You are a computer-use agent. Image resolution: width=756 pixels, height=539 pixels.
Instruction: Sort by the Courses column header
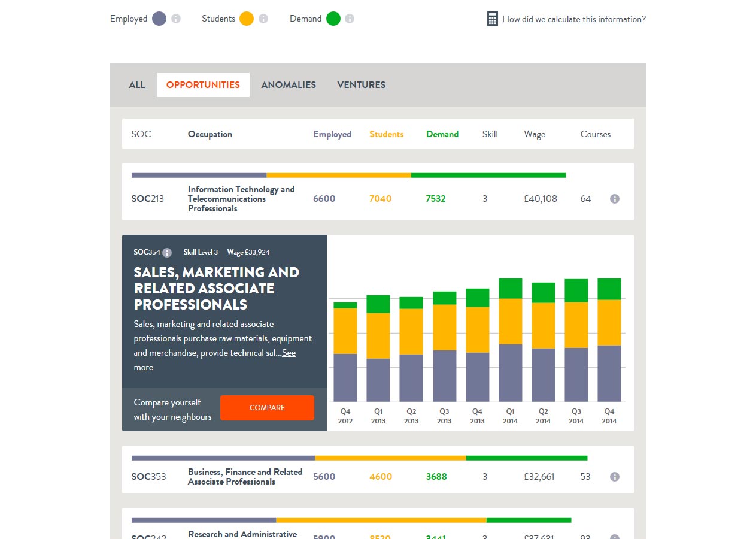[x=595, y=134]
